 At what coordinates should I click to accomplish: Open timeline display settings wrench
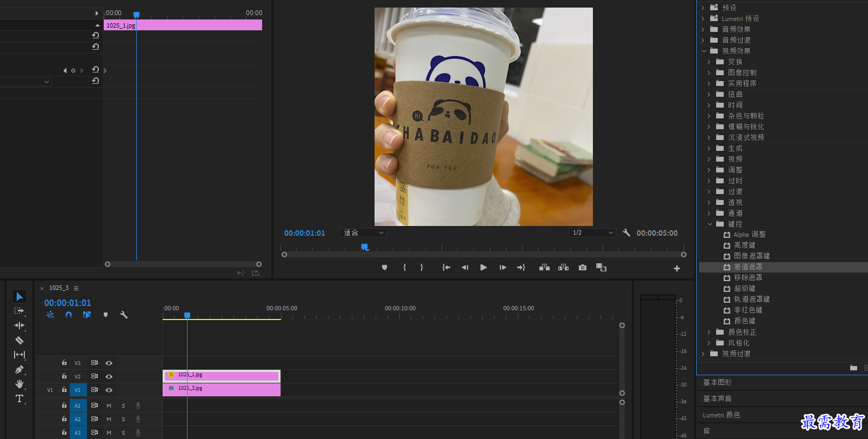point(124,315)
